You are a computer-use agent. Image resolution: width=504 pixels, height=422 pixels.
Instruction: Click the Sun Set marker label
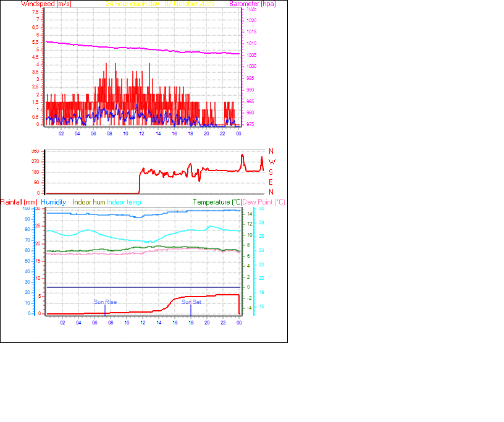tap(191, 302)
